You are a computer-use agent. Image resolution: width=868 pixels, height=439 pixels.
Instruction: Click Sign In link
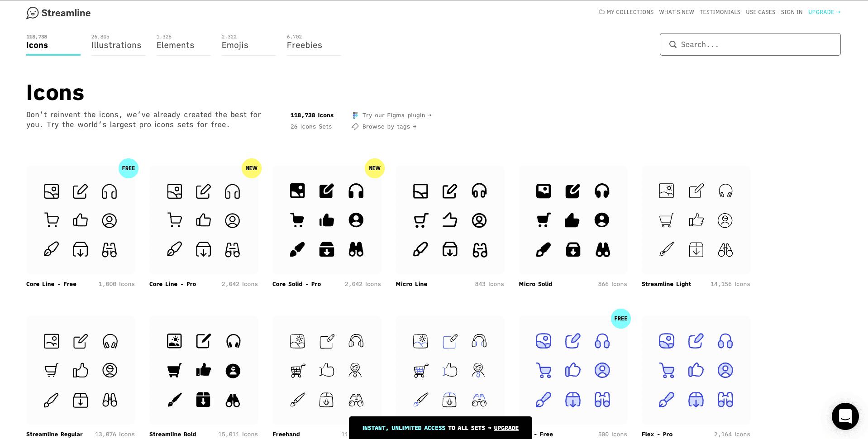coord(792,12)
